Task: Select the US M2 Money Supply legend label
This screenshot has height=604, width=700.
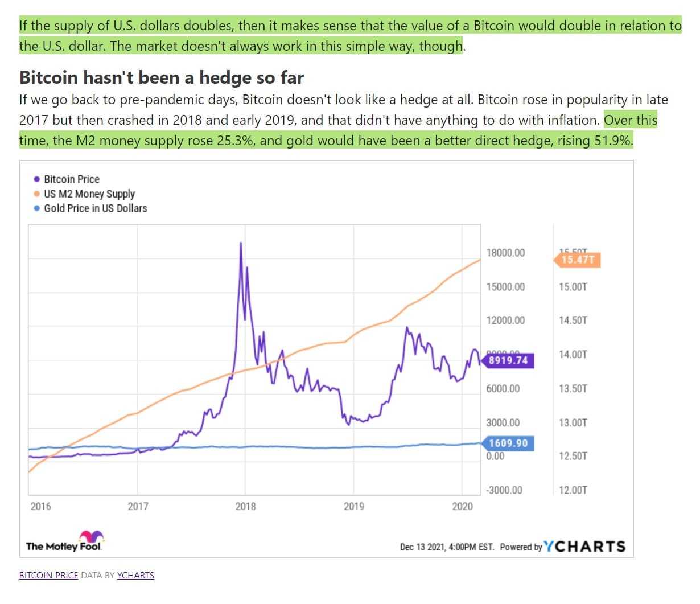Action: tap(89, 194)
